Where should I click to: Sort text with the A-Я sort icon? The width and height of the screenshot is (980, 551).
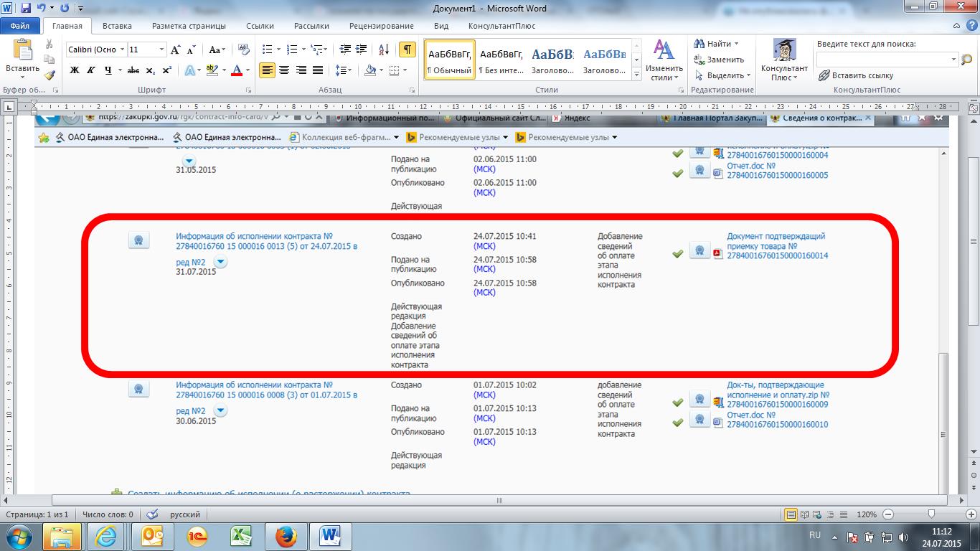384,50
